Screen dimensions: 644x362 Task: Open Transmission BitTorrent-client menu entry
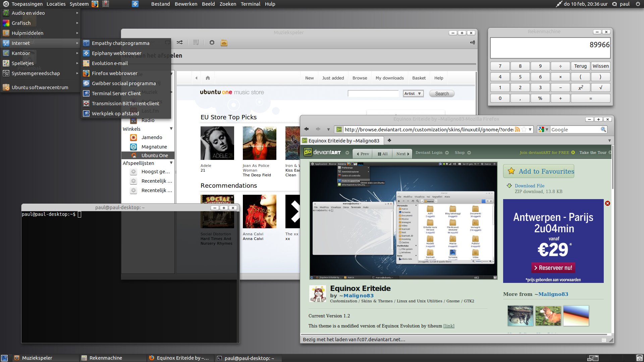click(126, 103)
